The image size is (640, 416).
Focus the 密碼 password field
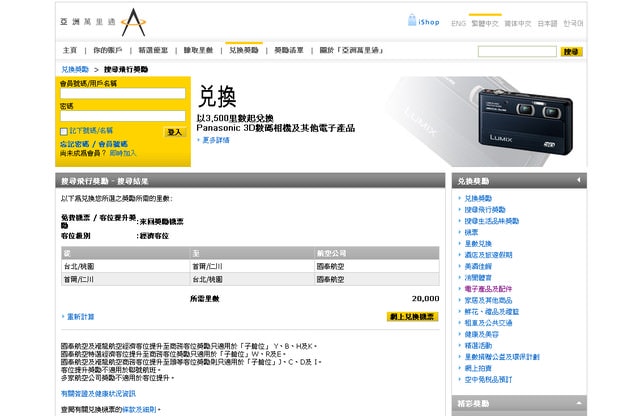(123, 116)
